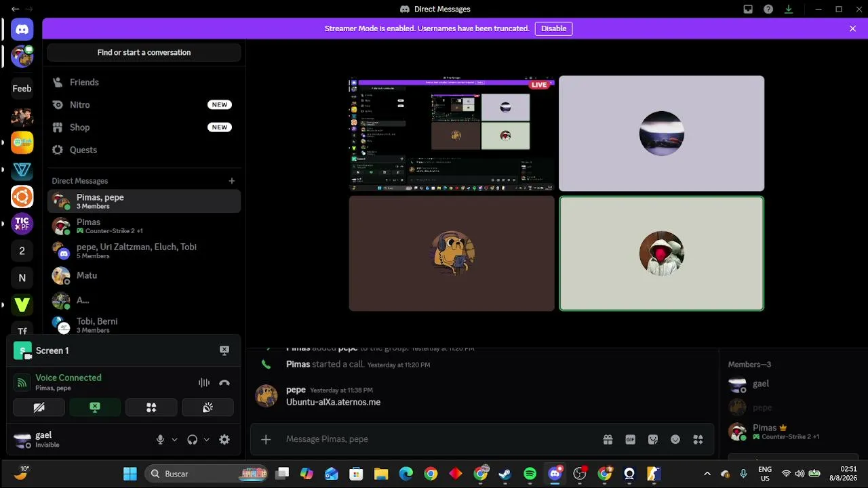The width and height of the screenshot is (868, 488).
Task: Open the Pimas, pepe group chat
Action: click(x=144, y=201)
